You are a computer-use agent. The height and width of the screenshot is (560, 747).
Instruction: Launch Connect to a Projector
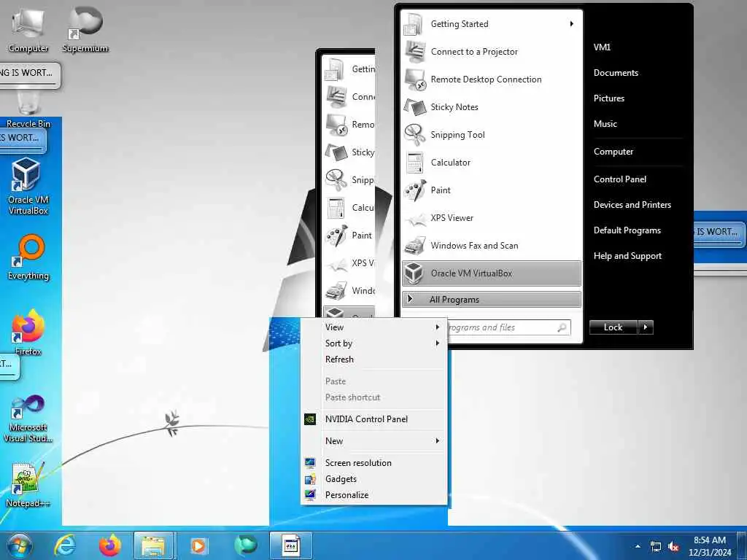coord(491,52)
